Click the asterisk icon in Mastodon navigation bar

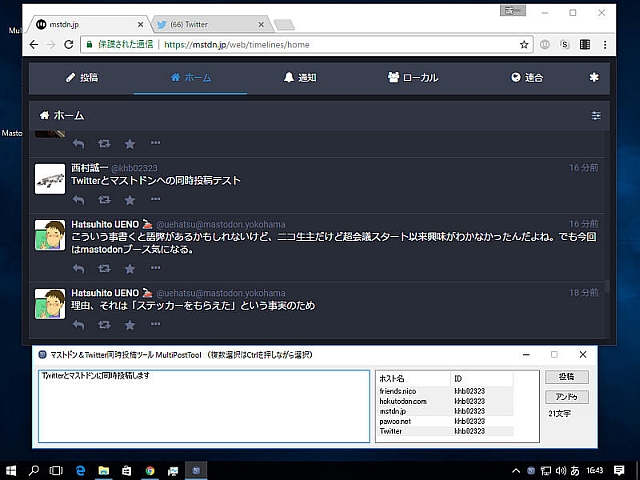pyautogui.click(x=594, y=77)
